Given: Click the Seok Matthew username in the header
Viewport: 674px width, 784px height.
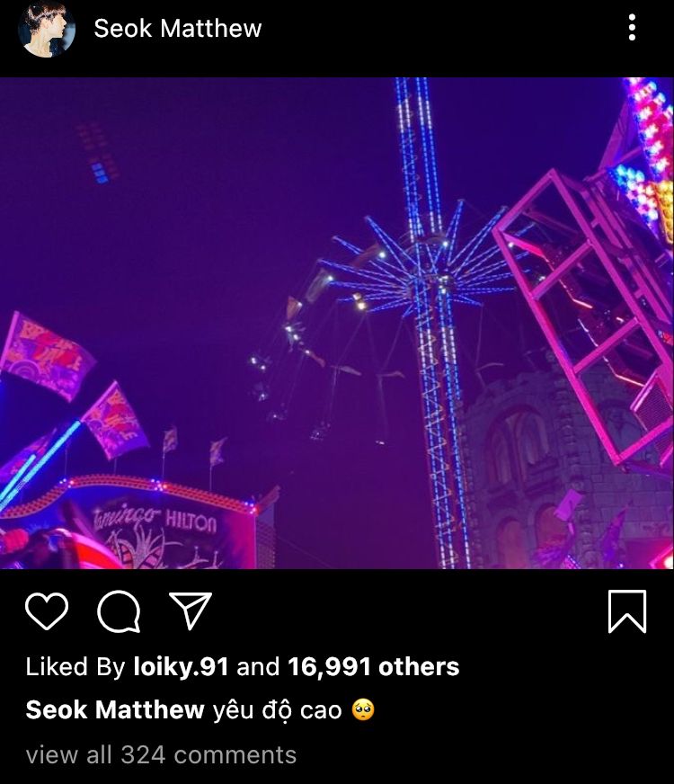Looking at the screenshot, I should 177,29.
